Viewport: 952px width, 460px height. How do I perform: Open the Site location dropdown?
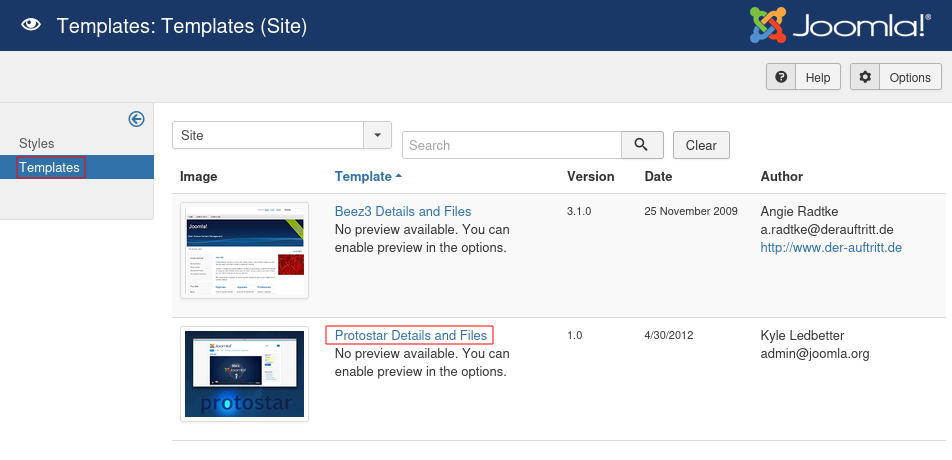pyautogui.click(x=282, y=135)
